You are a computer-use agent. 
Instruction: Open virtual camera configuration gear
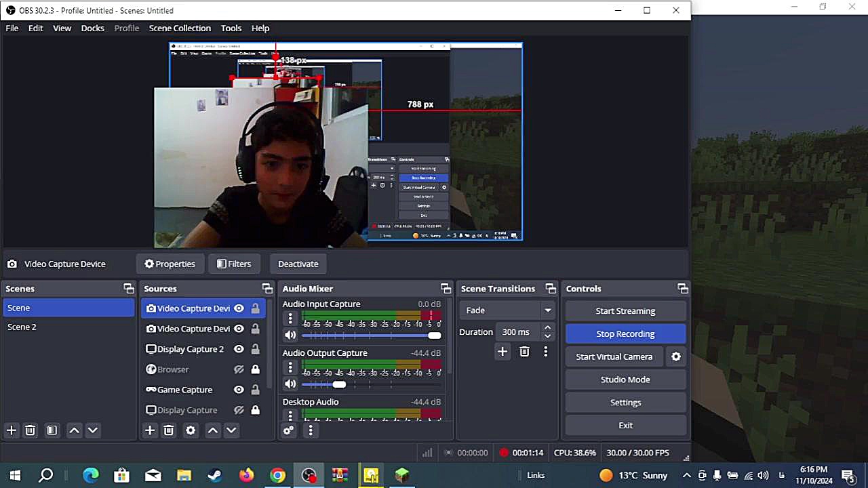[x=676, y=357]
